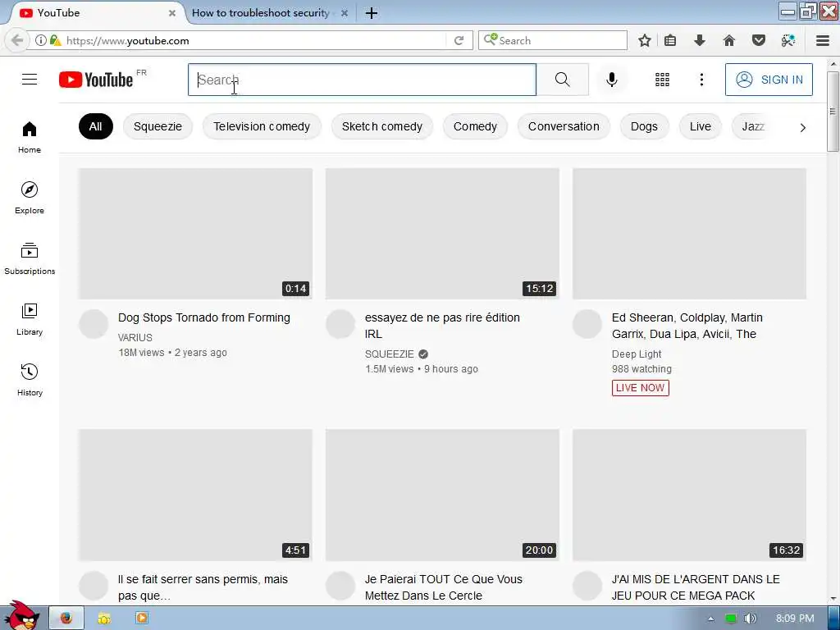Open the 4:51 video thumbnail
Image resolution: width=840 pixels, height=630 pixels.
coord(195,495)
